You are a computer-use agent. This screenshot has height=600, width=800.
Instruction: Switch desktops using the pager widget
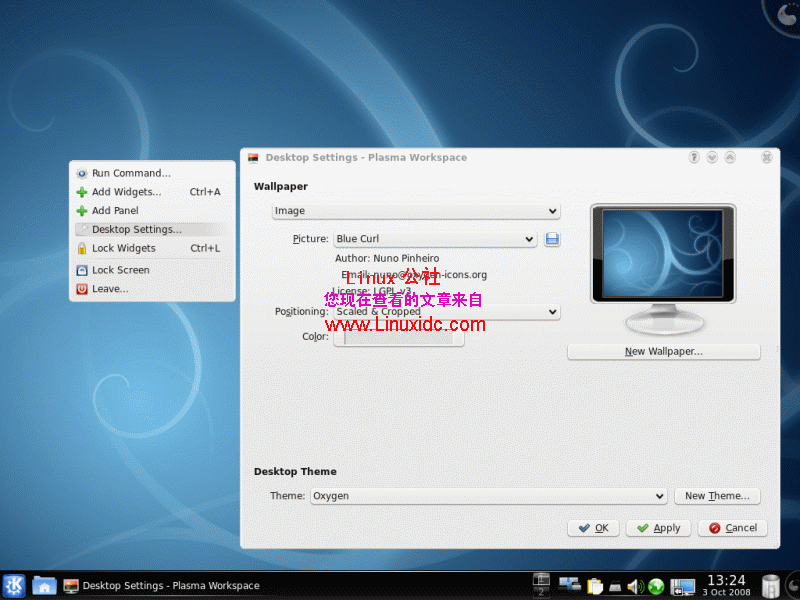[540, 585]
